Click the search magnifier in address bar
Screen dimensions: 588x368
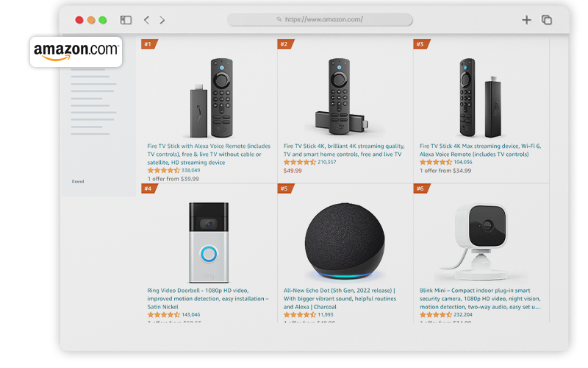279,19
